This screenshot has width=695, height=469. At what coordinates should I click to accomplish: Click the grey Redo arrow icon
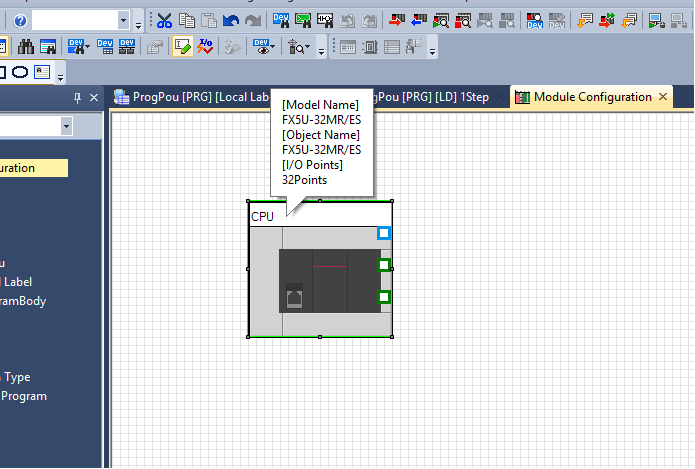click(x=253, y=20)
